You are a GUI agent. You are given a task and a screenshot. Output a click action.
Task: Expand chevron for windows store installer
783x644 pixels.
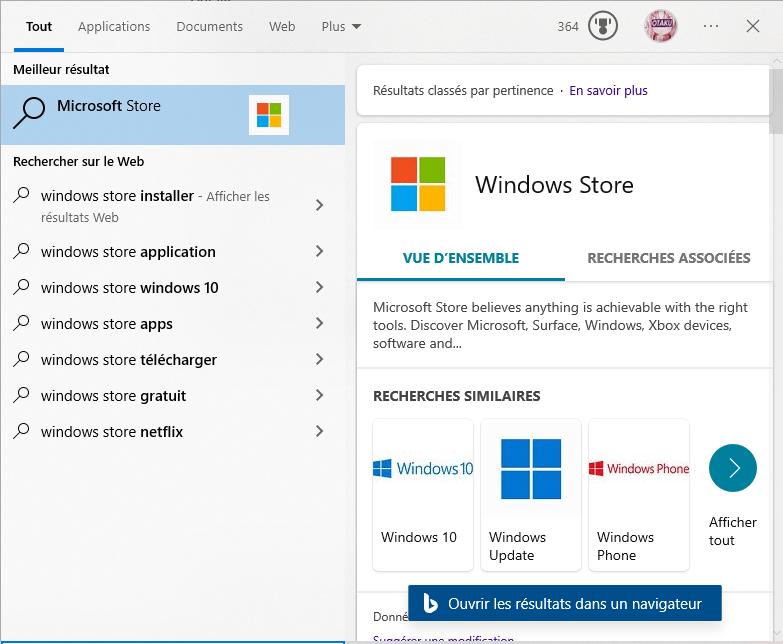(x=320, y=205)
